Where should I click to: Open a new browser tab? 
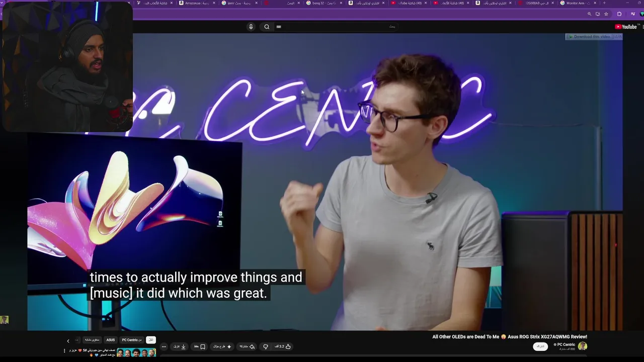(604, 3)
